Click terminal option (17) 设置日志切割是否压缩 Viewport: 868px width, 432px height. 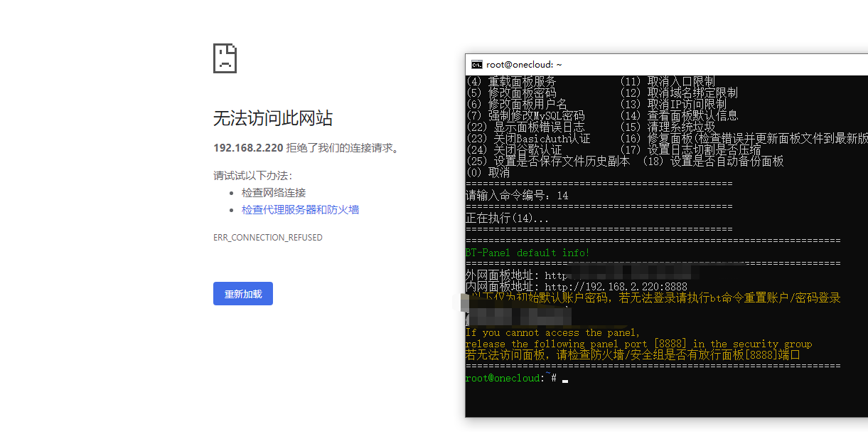coord(690,149)
